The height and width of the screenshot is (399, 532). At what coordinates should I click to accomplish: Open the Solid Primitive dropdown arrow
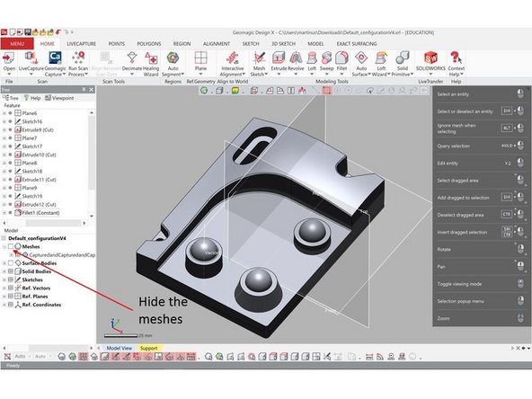(x=412, y=75)
